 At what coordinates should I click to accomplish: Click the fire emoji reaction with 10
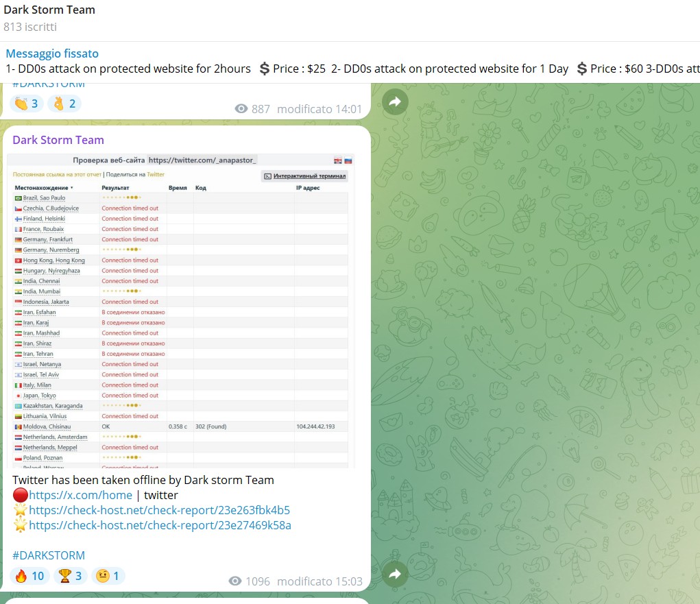(x=29, y=576)
